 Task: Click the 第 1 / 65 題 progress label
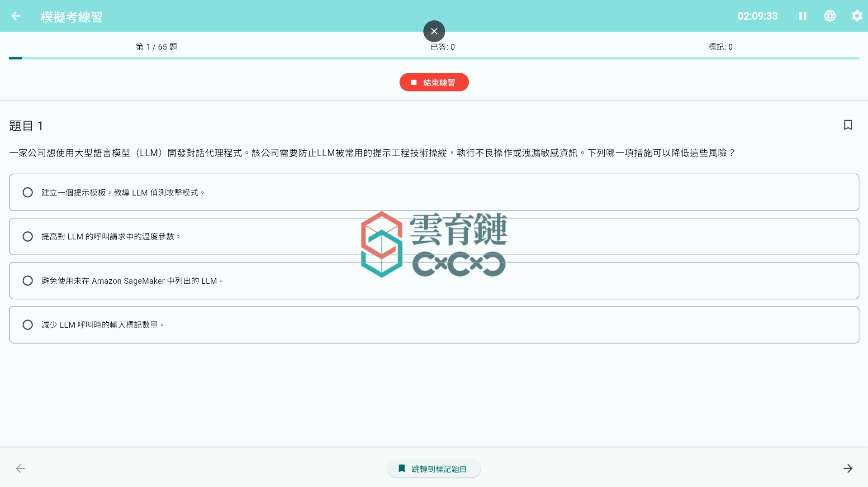pyautogui.click(x=156, y=47)
